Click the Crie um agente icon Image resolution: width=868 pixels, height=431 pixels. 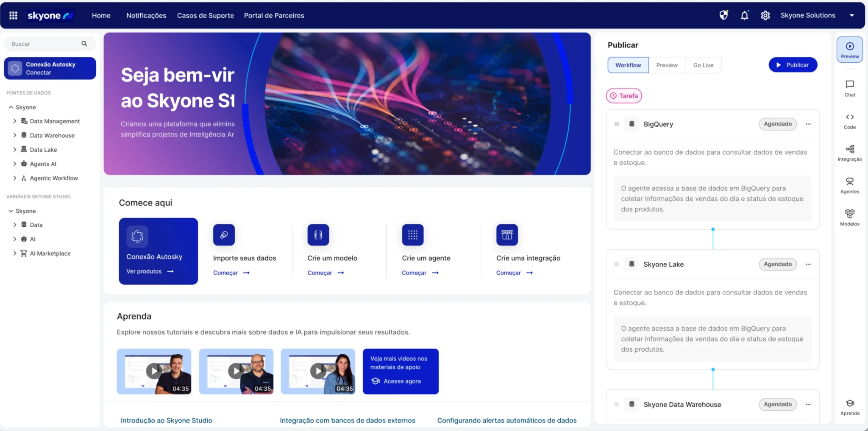[x=413, y=234]
